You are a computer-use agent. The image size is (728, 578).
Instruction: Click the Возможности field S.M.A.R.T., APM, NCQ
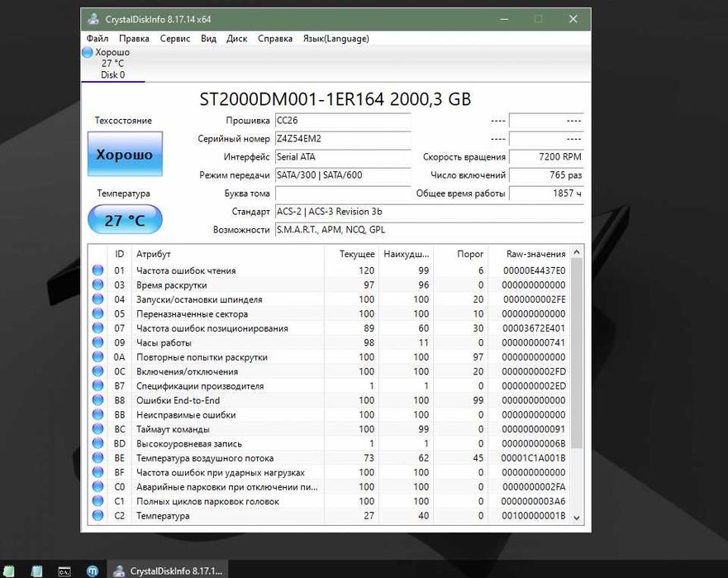[x=430, y=230]
